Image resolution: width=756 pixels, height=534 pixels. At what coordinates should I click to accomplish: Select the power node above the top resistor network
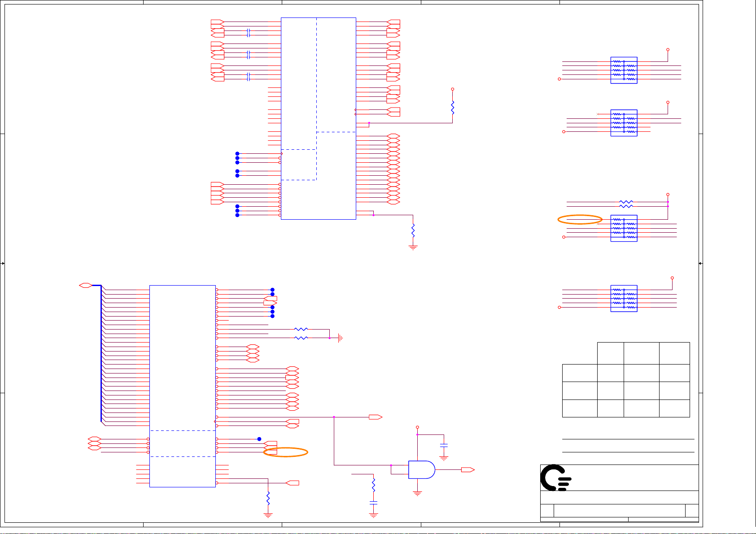668,50
